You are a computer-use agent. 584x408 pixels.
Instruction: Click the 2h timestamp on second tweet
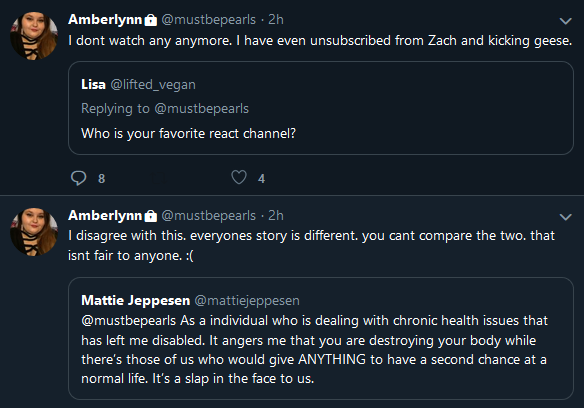pos(276,215)
